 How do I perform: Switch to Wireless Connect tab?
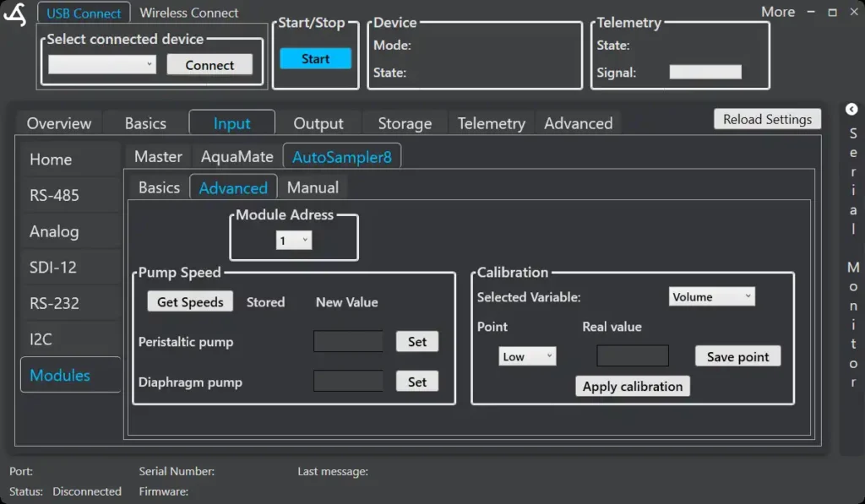pos(188,13)
